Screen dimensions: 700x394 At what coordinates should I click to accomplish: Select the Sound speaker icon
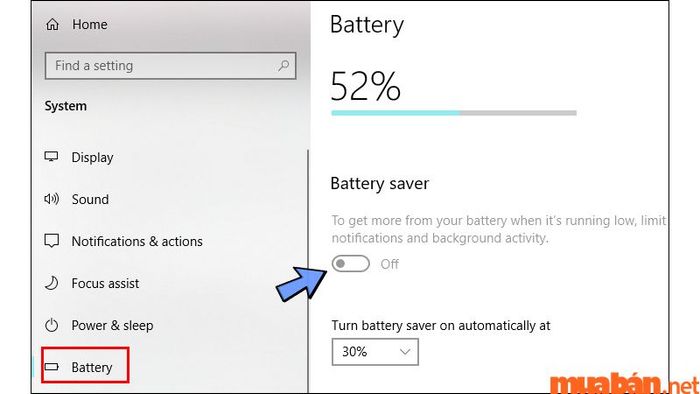[x=51, y=199]
